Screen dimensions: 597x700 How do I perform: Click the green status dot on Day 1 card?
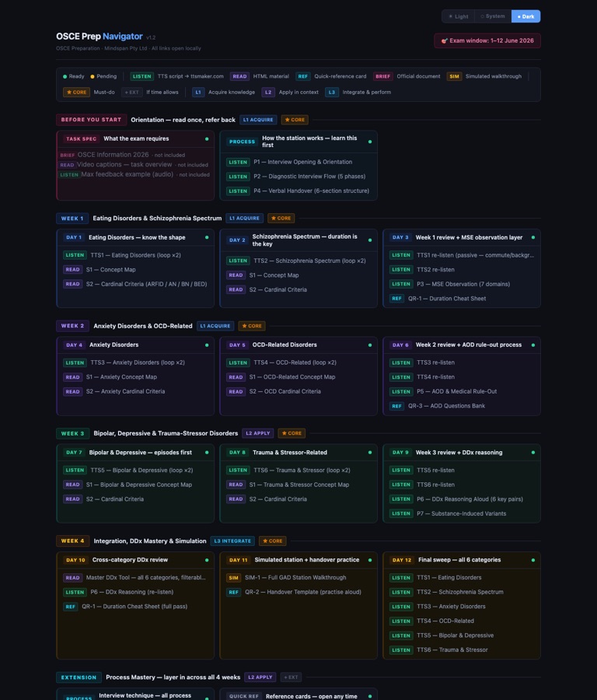(x=207, y=237)
